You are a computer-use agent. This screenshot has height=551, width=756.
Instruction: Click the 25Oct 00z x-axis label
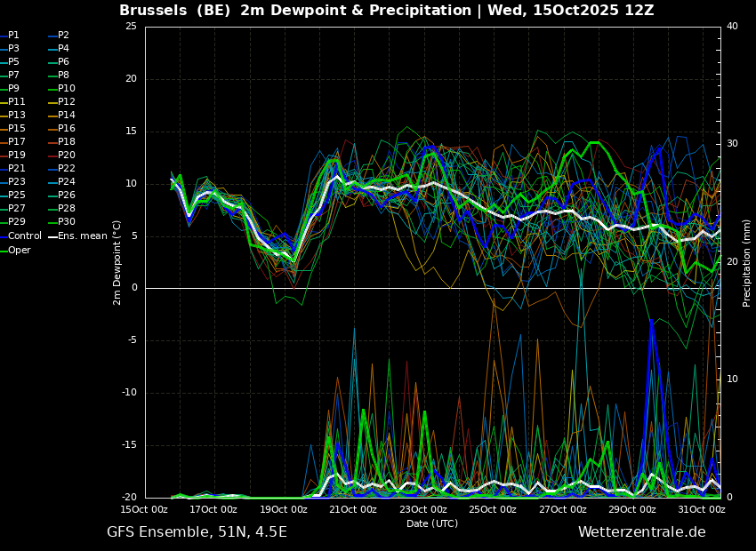(x=494, y=509)
